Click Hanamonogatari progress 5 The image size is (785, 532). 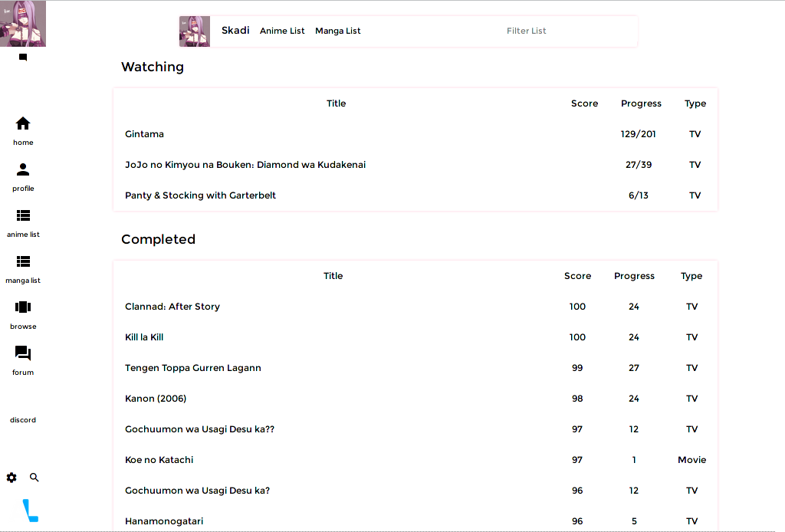(x=634, y=521)
